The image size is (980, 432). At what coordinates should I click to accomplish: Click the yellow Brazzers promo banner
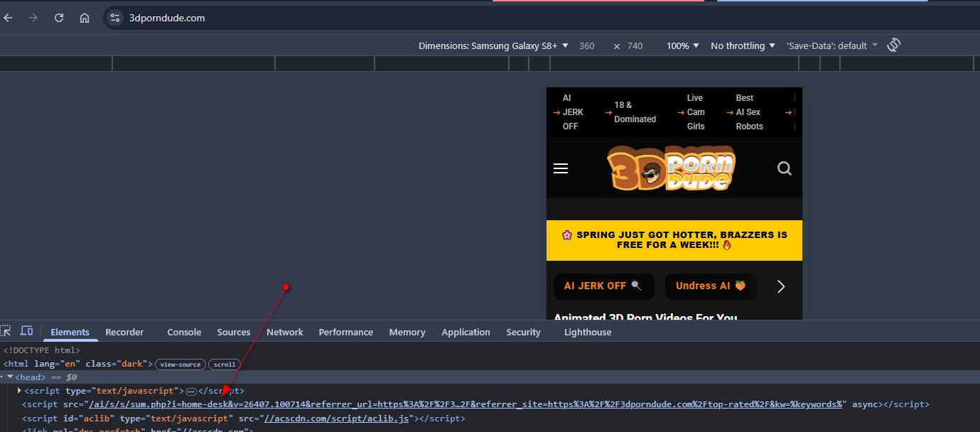click(x=674, y=240)
